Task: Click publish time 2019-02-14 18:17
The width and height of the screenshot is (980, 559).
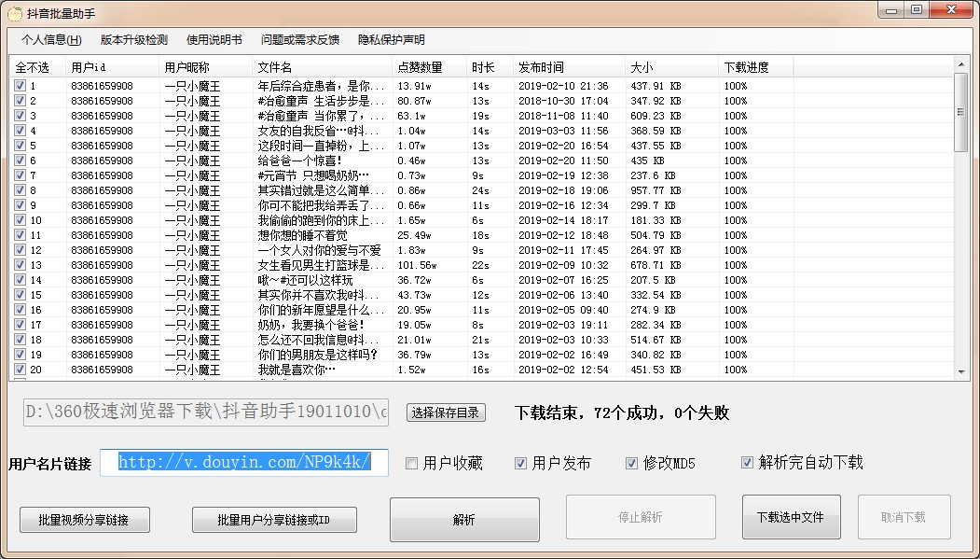Action: (563, 220)
